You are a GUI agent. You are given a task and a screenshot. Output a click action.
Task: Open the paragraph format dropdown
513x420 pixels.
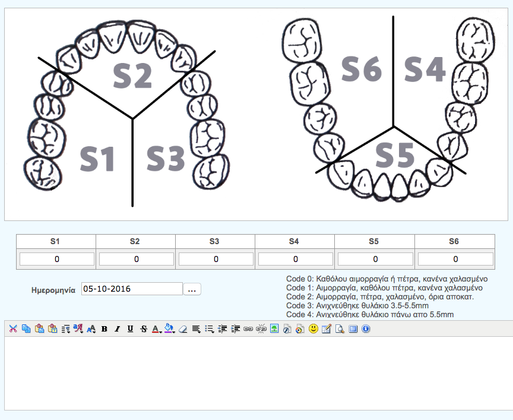[x=65, y=329]
